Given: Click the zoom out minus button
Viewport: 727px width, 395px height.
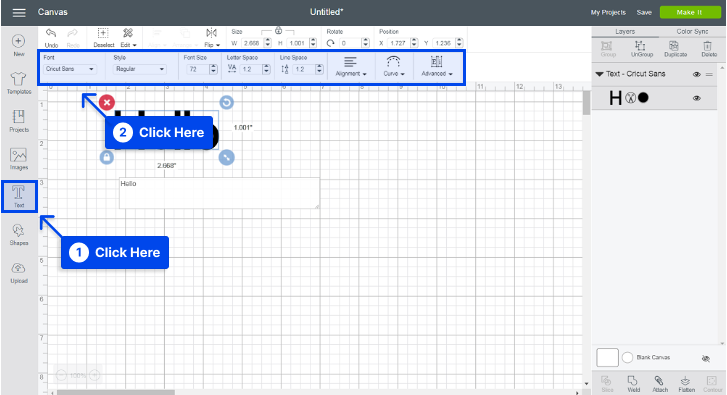Looking at the screenshot, I should coord(61,375).
